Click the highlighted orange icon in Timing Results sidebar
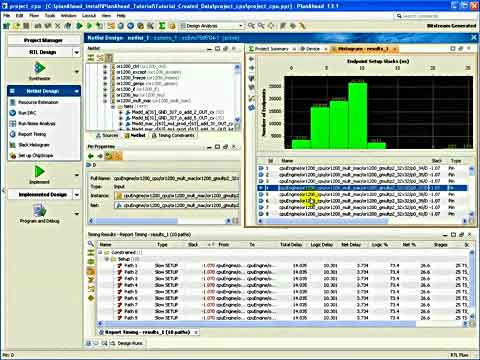The height and width of the screenshot is (360, 480). coord(91,271)
